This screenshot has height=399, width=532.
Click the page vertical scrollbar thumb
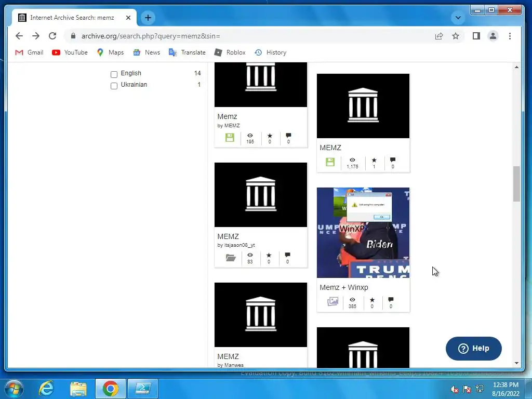point(516,184)
